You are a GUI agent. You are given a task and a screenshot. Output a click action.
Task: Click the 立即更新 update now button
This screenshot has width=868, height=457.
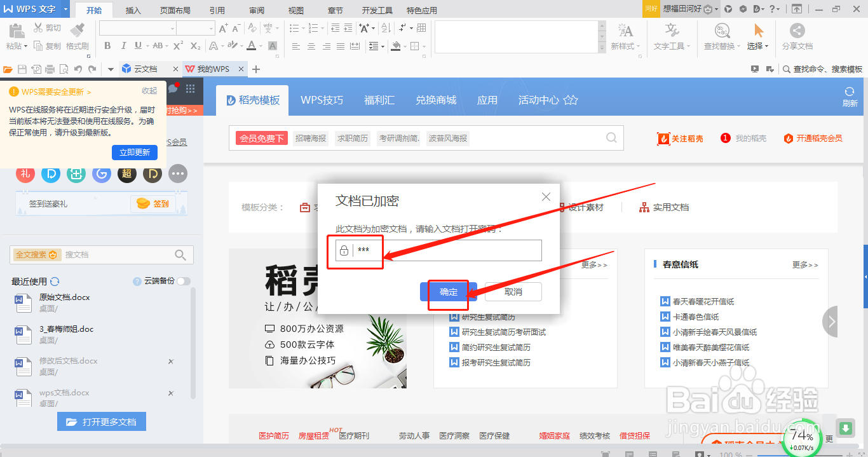(134, 153)
